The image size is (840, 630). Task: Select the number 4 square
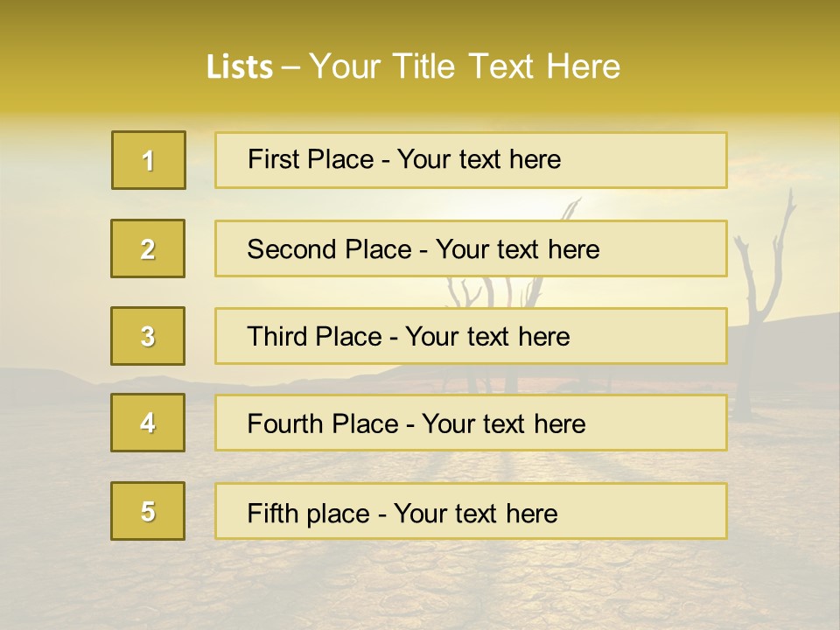pyautogui.click(x=148, y=423)
